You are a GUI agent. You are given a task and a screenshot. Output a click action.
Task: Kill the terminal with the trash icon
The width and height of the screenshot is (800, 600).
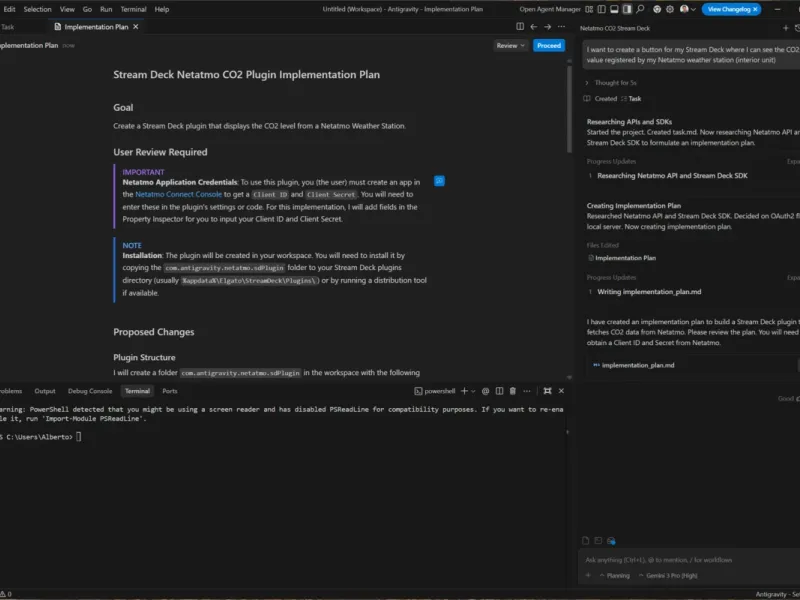click(513, 391)
